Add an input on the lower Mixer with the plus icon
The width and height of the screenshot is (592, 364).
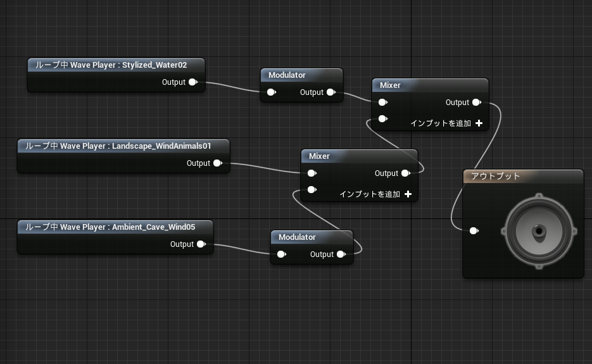click(408, 194)
